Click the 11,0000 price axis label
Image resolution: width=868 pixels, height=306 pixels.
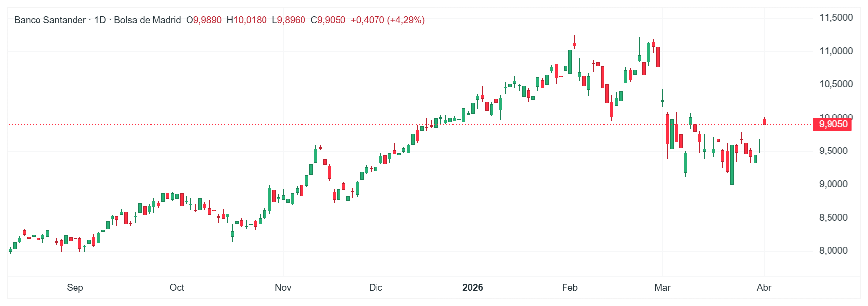[836, 51]
